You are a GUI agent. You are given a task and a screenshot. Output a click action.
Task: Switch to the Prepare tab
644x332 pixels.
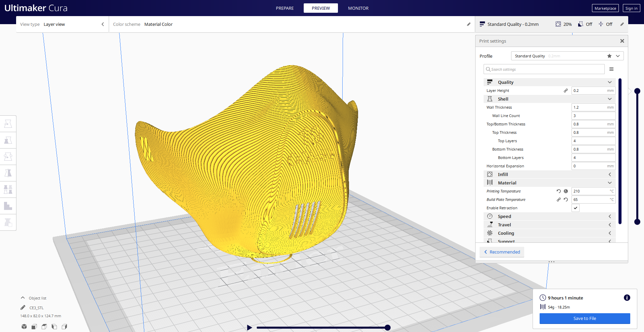point(285,8)
